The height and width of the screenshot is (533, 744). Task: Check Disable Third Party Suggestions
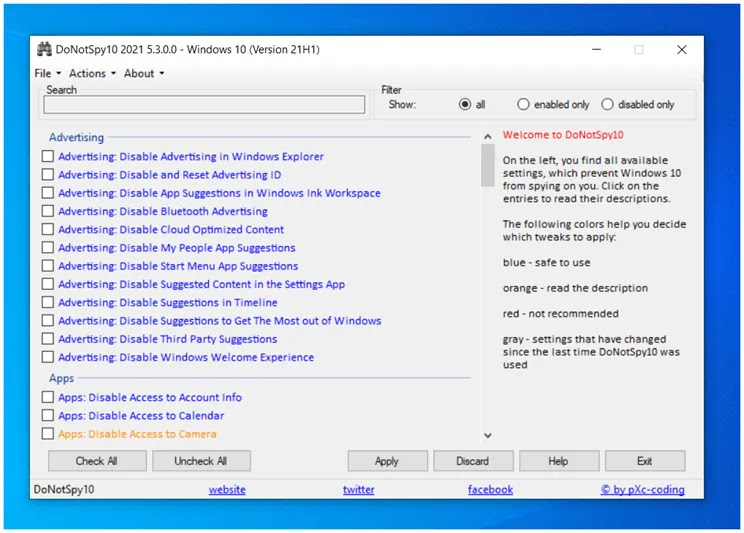click(47, 339)
